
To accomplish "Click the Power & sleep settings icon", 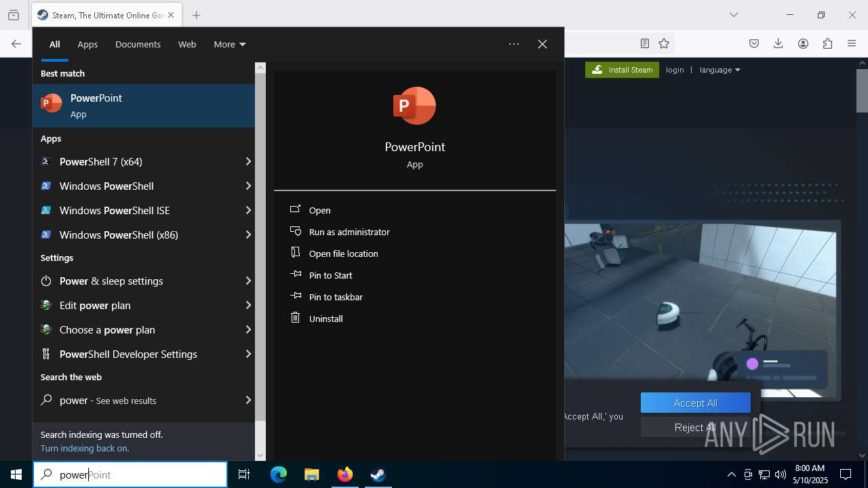I will click(x=46, y=281).
